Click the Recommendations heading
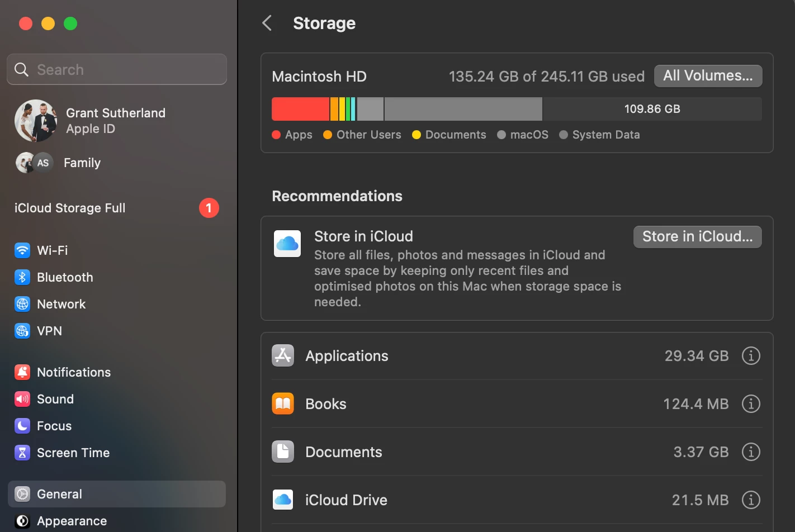 pos(337,196)
